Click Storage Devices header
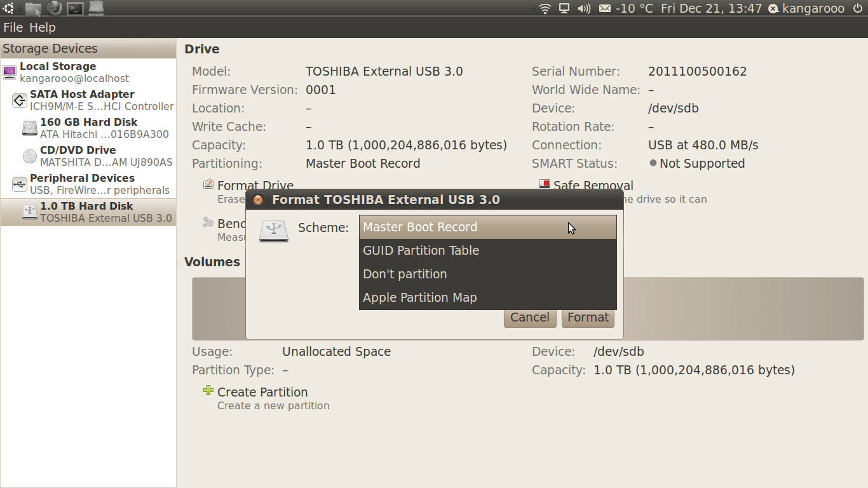868x488 pixels. click(x=88, y=48)
